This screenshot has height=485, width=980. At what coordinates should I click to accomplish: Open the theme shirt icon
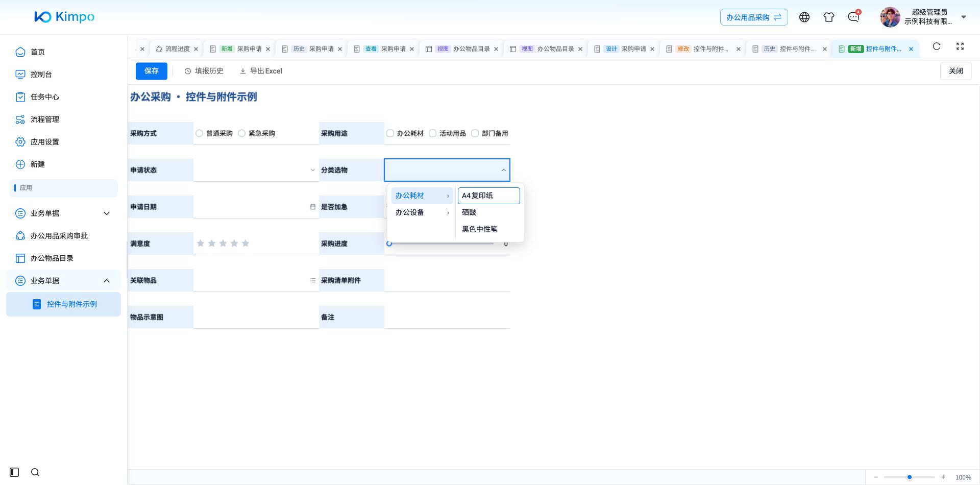tap(829, 17)
